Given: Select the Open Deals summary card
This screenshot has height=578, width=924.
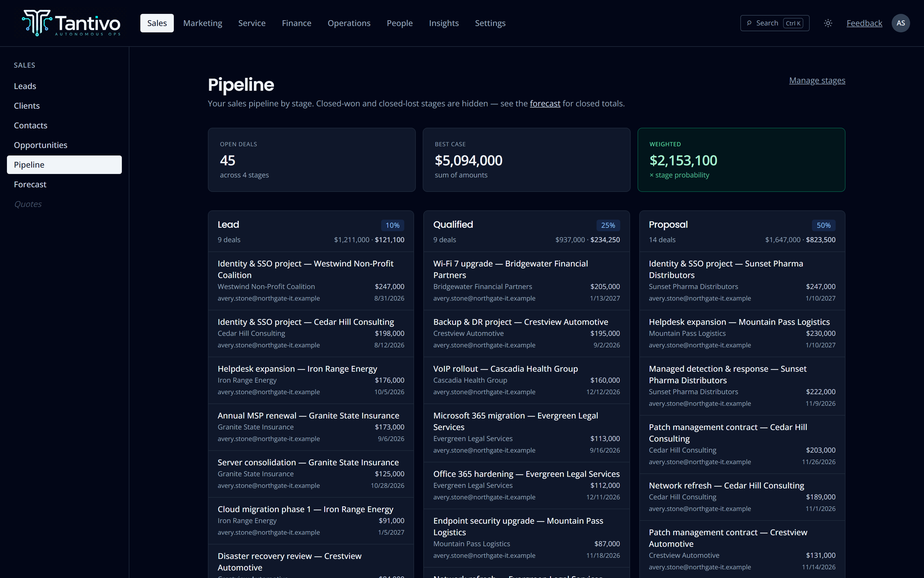Looking at the screenshot, I should coord(312,160).
